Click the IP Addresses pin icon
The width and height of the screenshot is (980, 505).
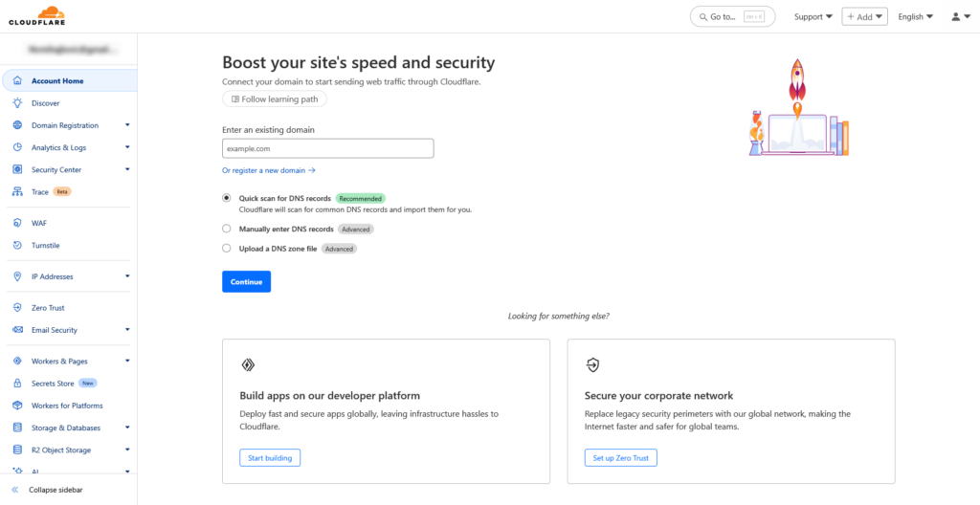coord(17,276)
